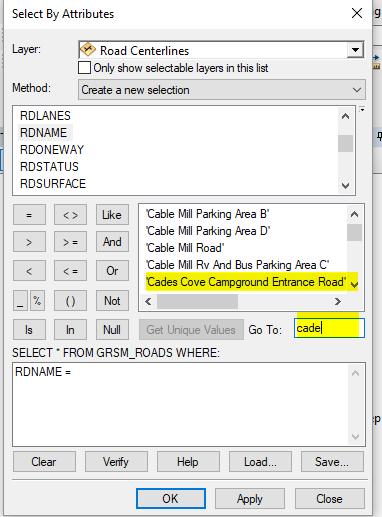Click the Like operator button
The height and width of the screenshot is (517, 382).
[112, 215]
